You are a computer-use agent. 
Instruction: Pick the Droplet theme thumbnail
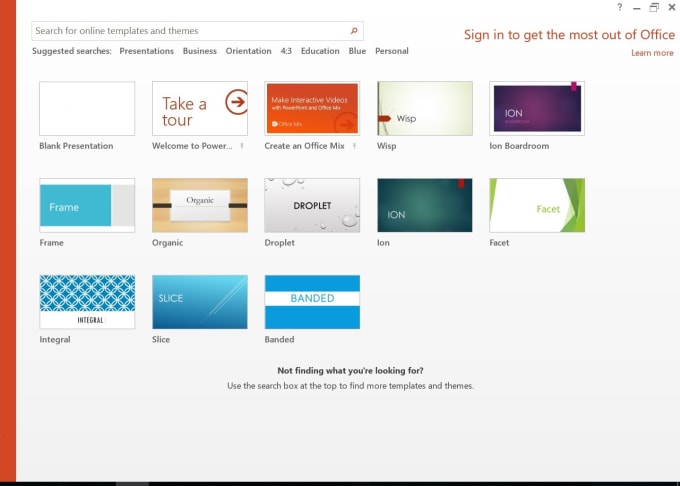312,205
